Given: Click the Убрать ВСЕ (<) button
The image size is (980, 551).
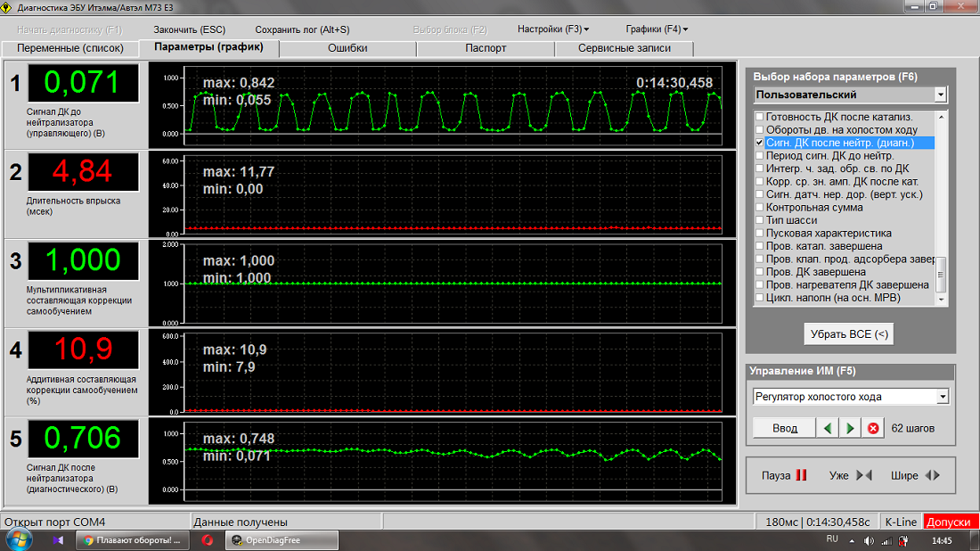Looking at the screenshot, I should point(848,334).
